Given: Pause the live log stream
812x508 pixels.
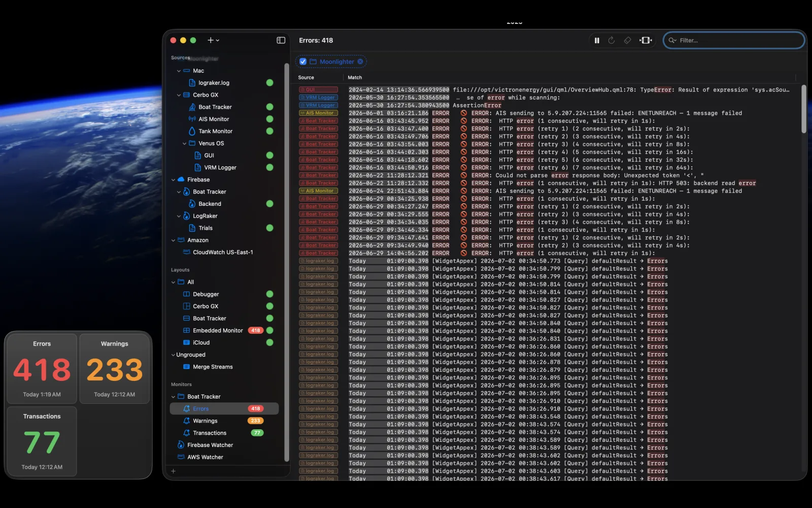Looking at the screenshot, I should [x=597, y=41].
